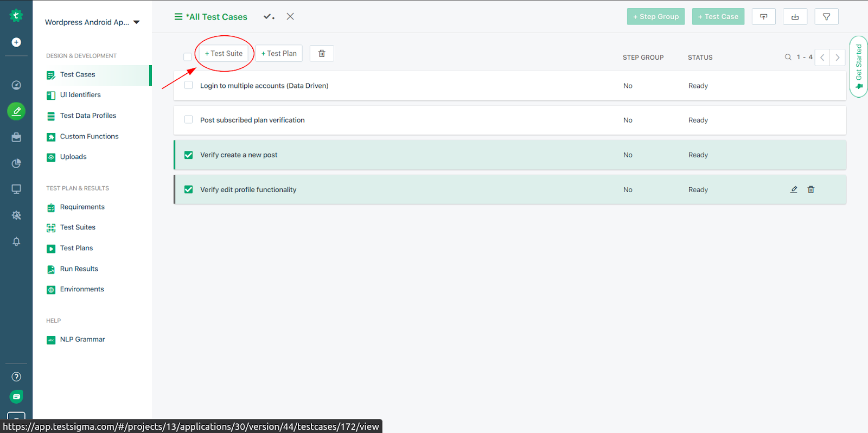Click Ready status of Login to multiple accounts
Screen dimensions: 868x433
coord(698,86)
